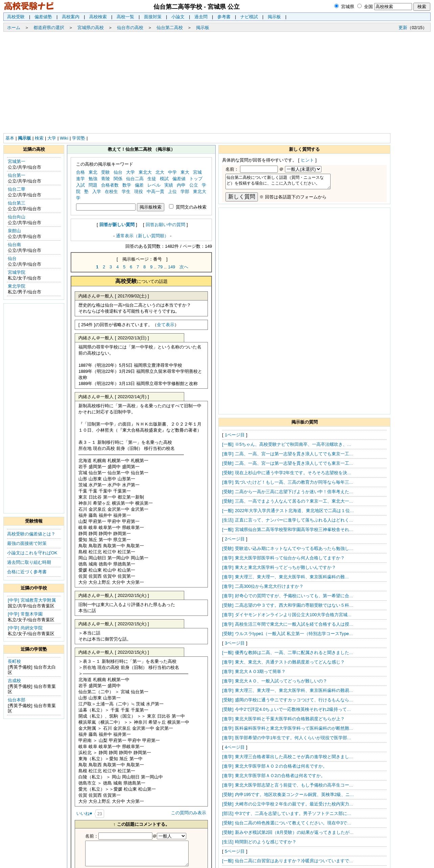Click この質問のみ表示 link
The height and width of the screenshot is (868, 434).
click(189, 813)
